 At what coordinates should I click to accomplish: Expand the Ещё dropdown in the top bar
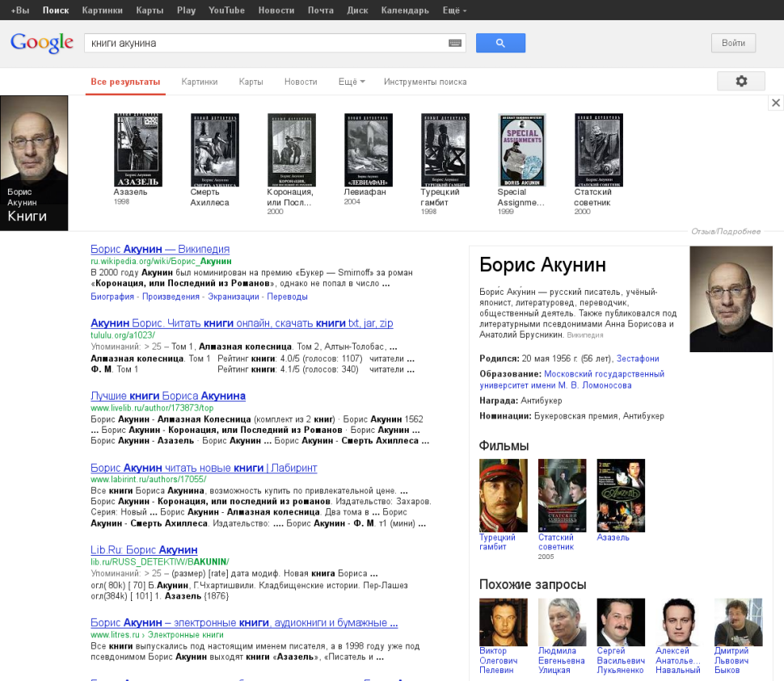pos(454,10)
